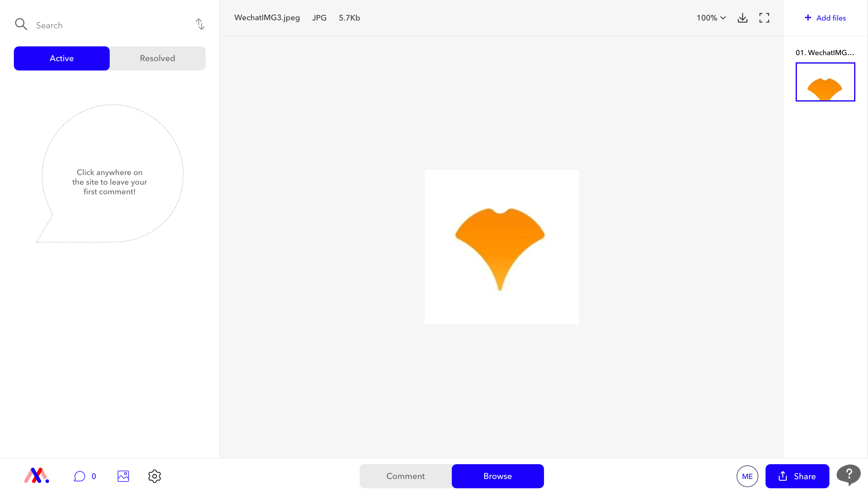Viewport: 868px width, 494px height.
Task: Enter fullscreen view mode
Action: coord(764,18)
